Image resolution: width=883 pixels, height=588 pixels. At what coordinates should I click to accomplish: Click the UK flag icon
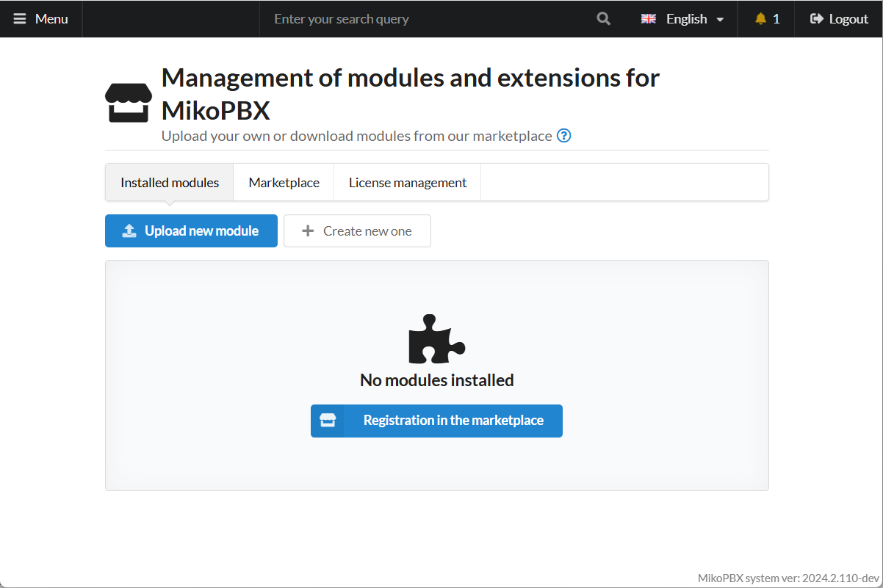pos(649,19)
